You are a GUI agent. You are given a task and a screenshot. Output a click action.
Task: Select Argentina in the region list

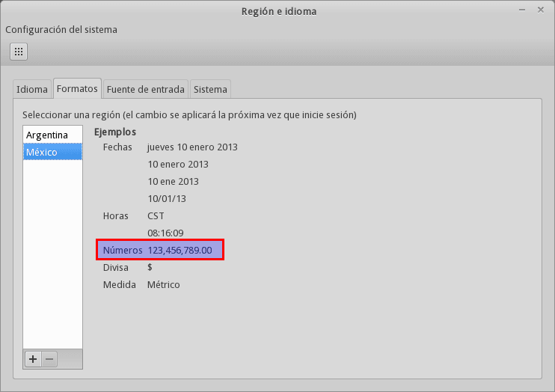click(x=53, y=135)
